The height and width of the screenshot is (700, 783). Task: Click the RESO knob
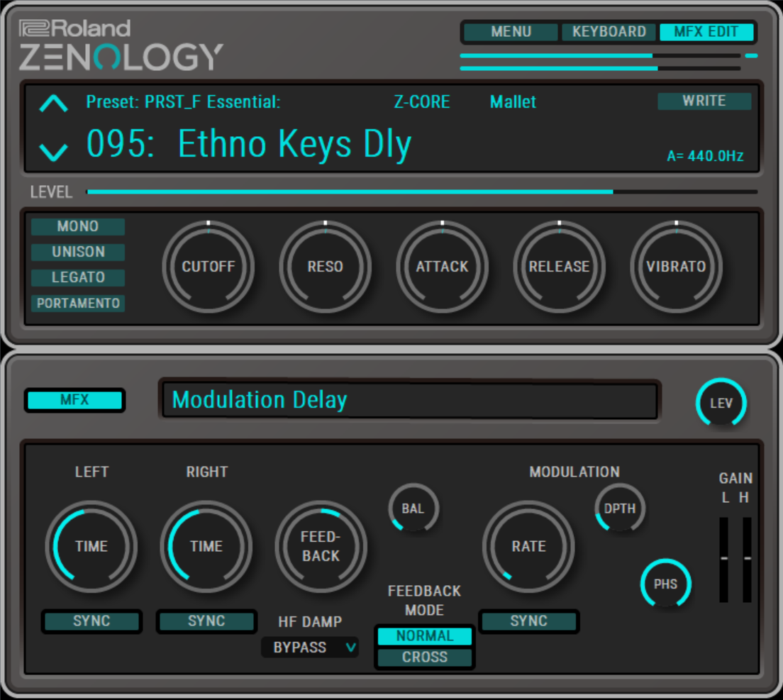(x=325, y=267)
